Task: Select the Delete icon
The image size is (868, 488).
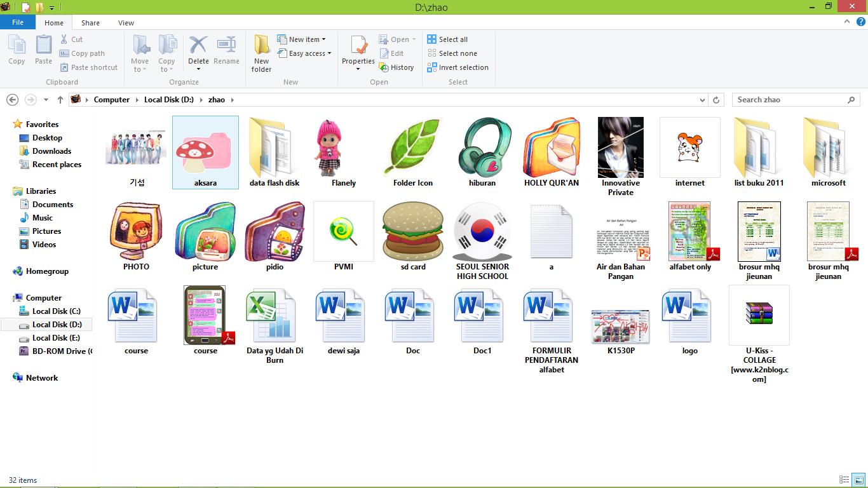Action: pyautogui.click(x=198, y=50)
